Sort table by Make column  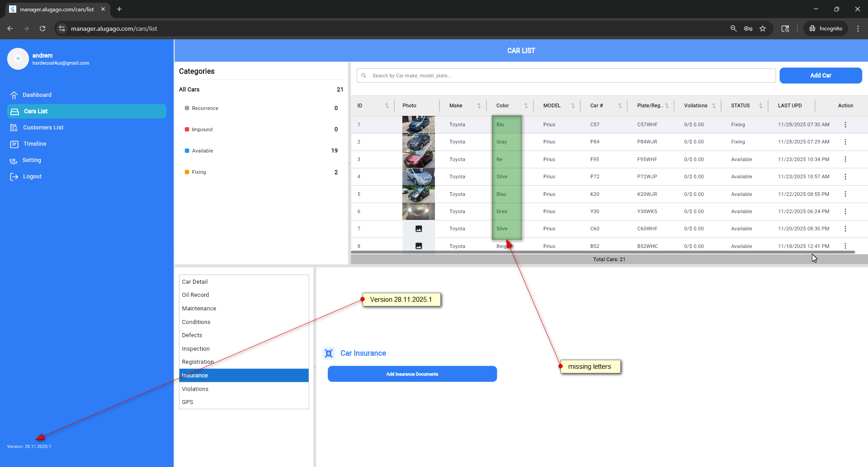pos(479,106)
